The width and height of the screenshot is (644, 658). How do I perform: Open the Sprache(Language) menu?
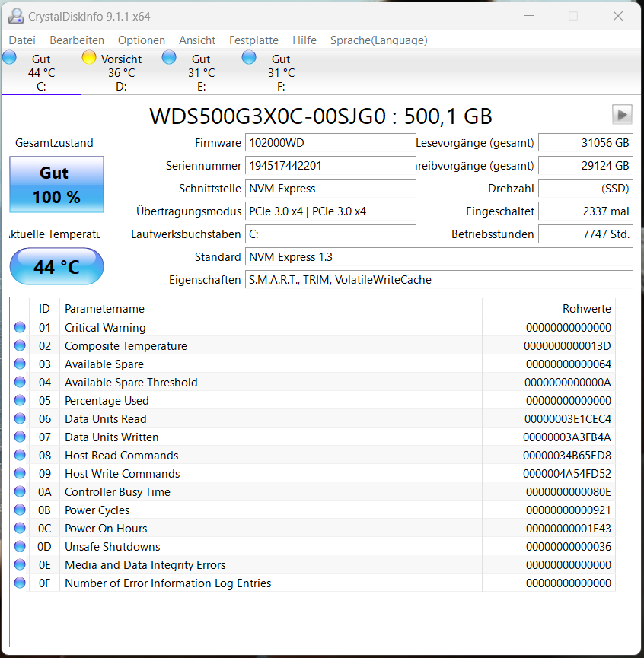[x=378, y=40]
